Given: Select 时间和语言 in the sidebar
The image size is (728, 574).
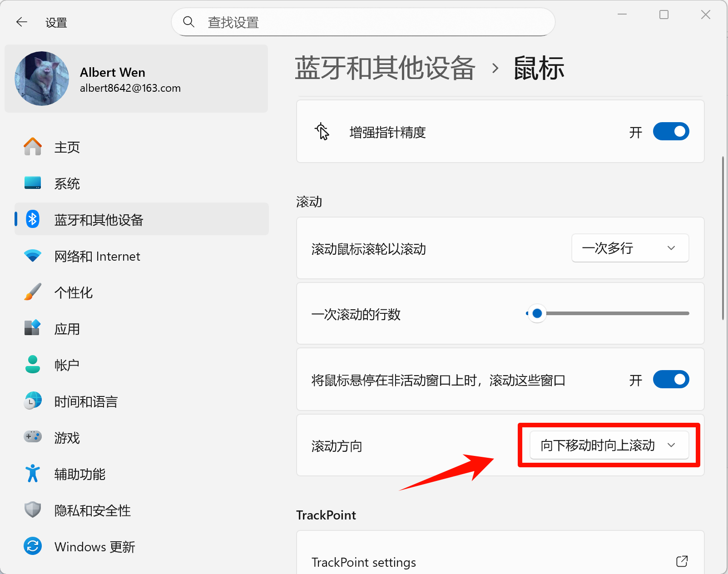Looking at the screenshot, I should [x=86, y=401].
